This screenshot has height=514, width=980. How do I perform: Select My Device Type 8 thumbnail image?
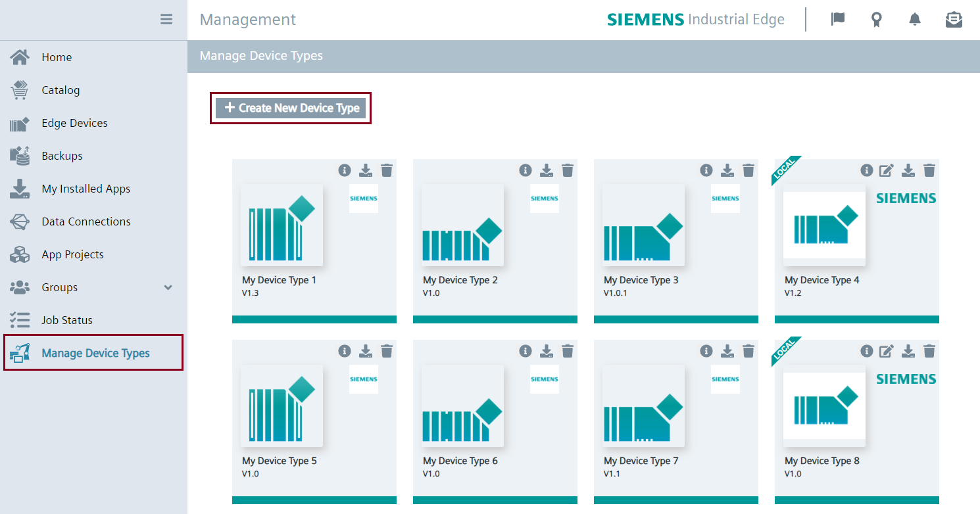pyautogui.click(x=825, y=406)
